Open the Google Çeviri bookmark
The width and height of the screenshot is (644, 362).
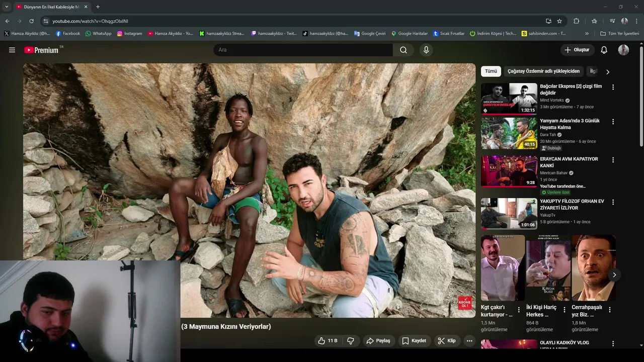tap(370, 34)
